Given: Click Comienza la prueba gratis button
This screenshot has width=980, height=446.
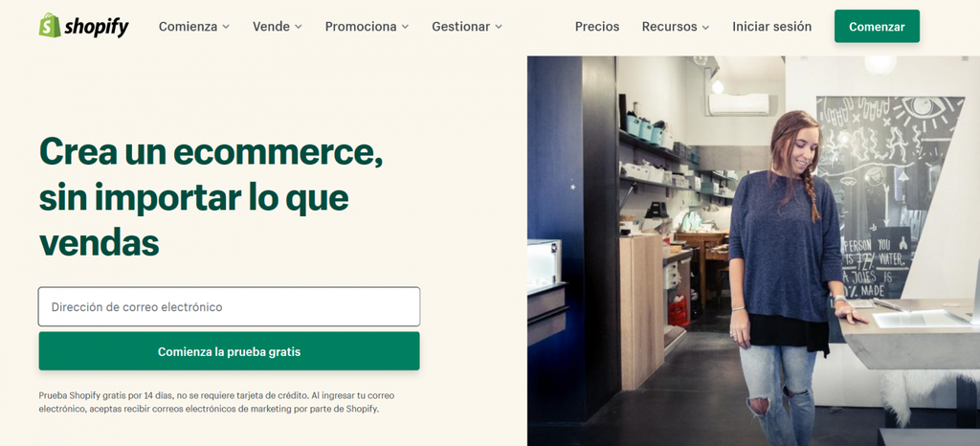Looking at the screenshot, I should pyautogui.click(x=230, y=351).
